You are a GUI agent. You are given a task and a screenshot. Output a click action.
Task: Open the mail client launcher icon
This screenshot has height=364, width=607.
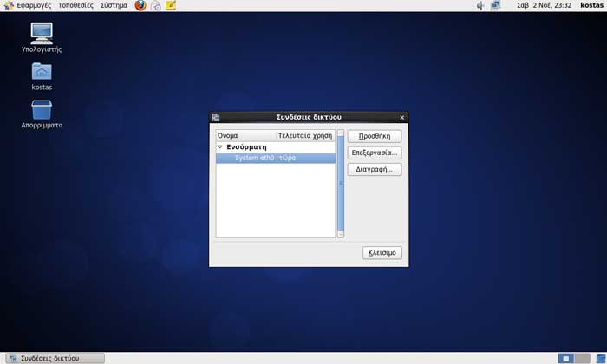tap(155, 5)
